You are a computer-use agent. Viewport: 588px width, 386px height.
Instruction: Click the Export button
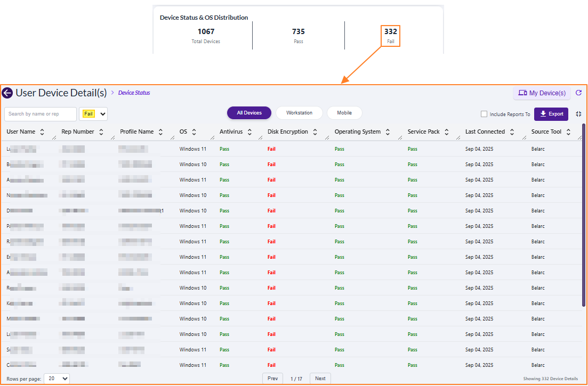click(x=551, y=114)
